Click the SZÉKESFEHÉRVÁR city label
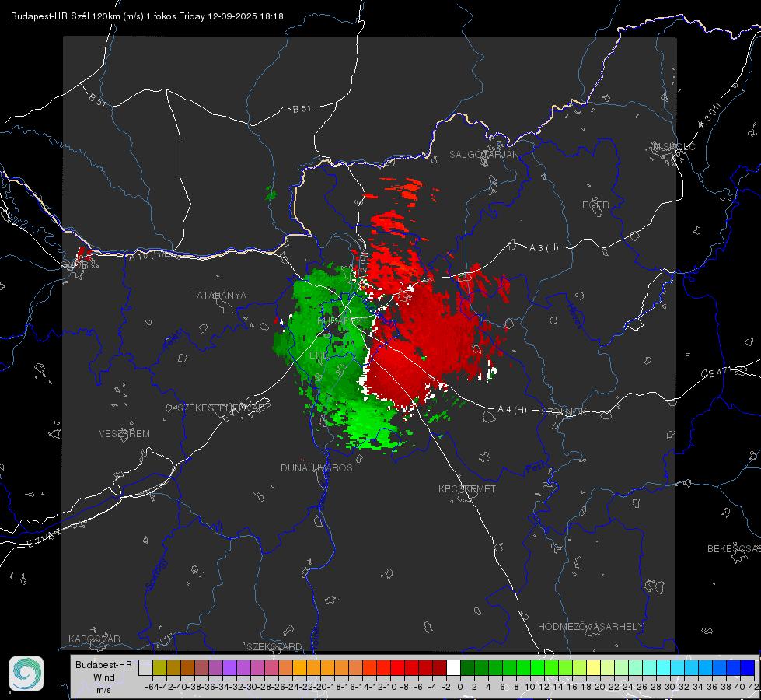761x700 pixels. (x=223, y=408)
